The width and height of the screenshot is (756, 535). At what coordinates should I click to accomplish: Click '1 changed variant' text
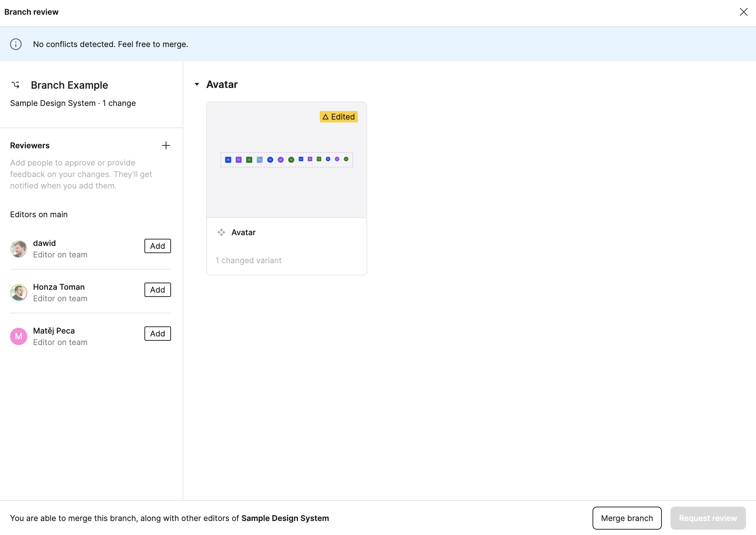248,260
